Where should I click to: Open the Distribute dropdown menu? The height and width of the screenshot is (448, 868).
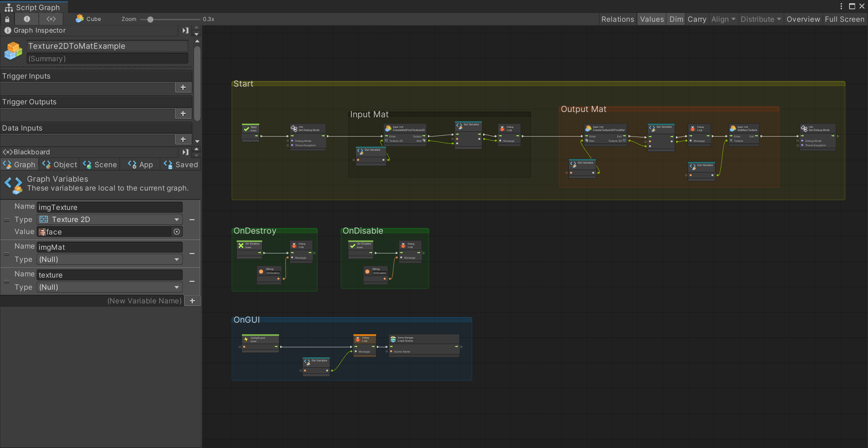(x=761, y=19)
